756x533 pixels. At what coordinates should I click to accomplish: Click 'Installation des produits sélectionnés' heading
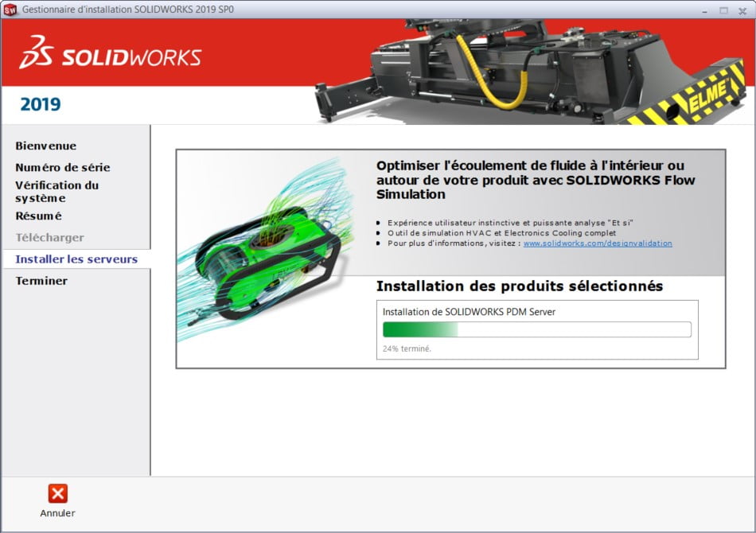(520, 286)
